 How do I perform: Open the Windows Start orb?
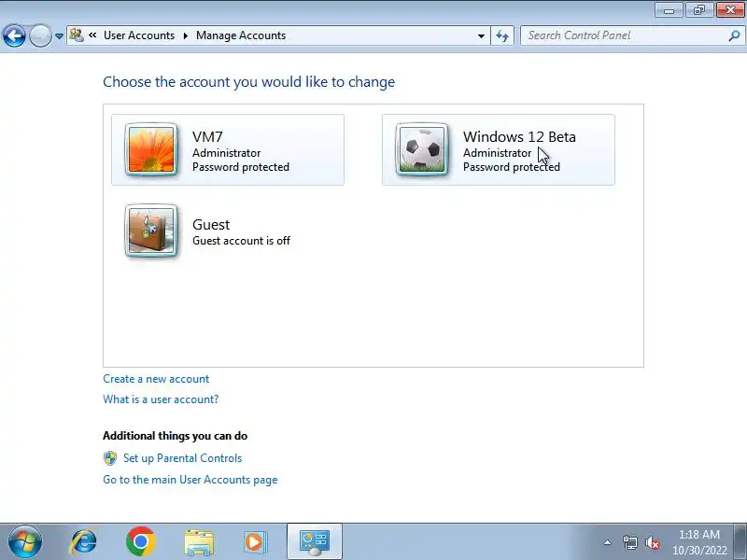tap(25, 542)
